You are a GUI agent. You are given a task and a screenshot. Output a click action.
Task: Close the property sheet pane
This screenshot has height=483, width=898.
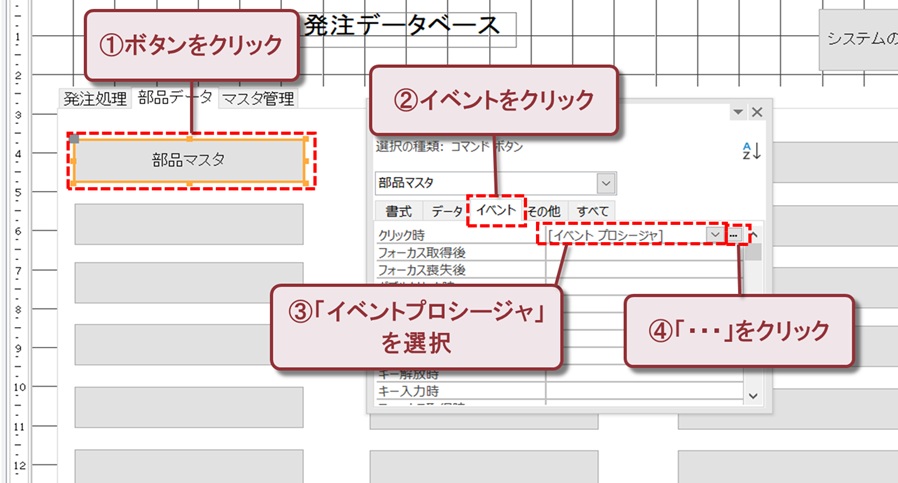tap(757, 112)
